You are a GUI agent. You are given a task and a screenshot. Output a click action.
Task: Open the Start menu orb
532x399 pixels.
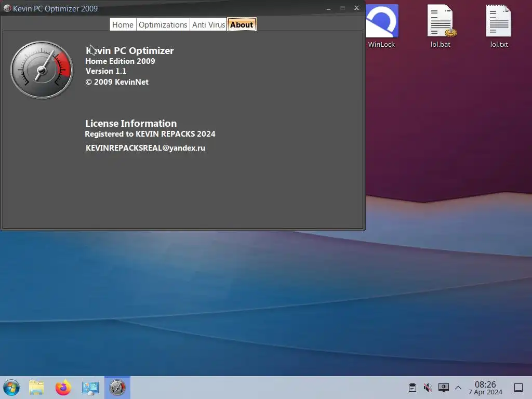(x=11, y=388)
